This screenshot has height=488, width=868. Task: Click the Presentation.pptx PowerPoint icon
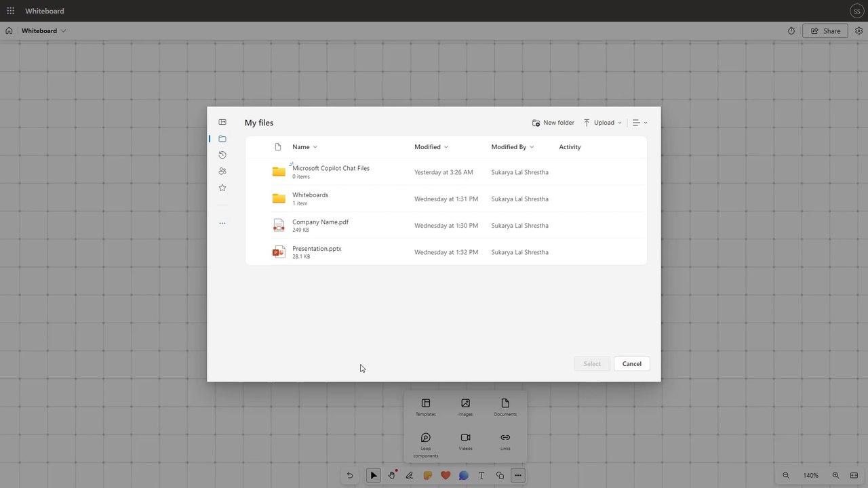pos(279,252)
